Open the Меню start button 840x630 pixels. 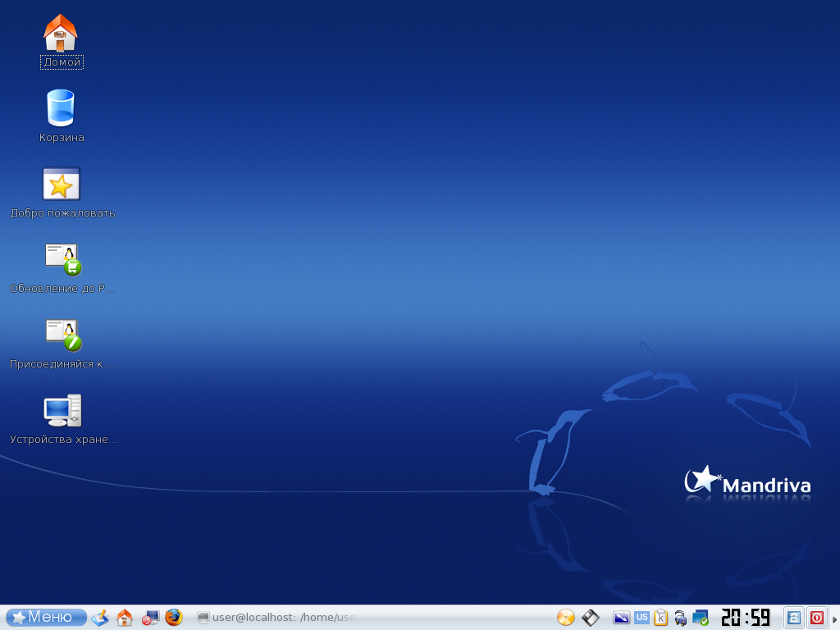pyautogui.click(x=46, y=617)
